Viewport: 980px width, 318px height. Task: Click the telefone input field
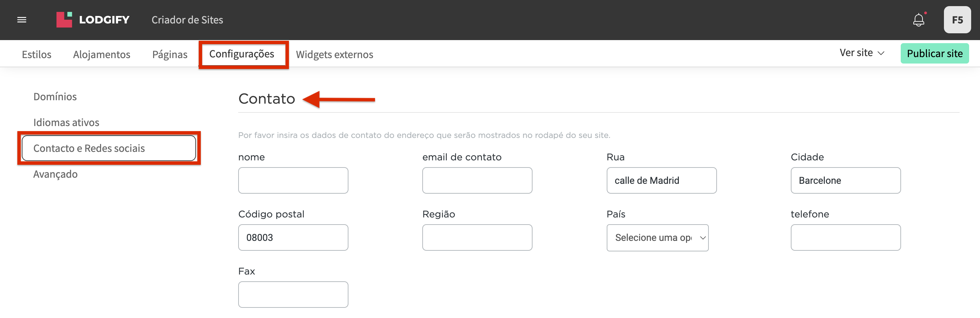[845, 237]
